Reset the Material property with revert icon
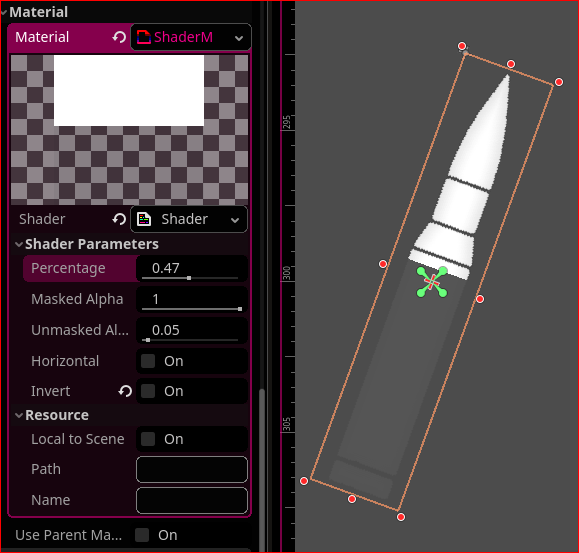Image resolution: width=579 pixels, height=553 pixels. 119,37
